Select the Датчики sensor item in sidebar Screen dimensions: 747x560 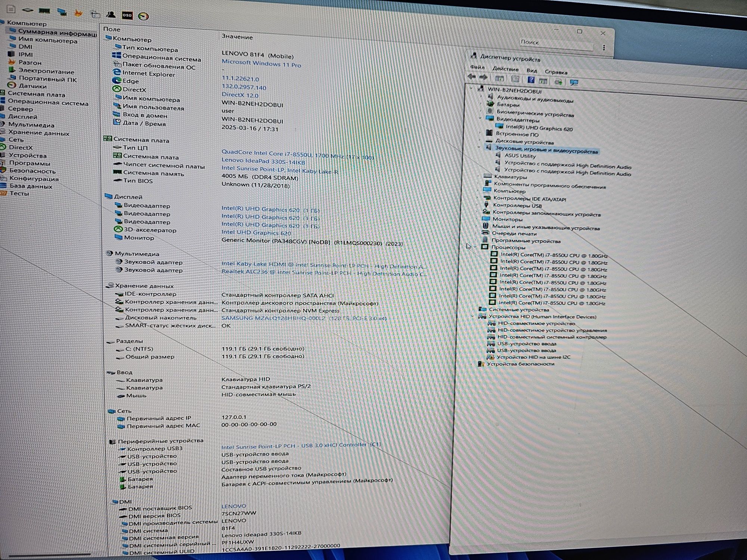coord(32,86)
